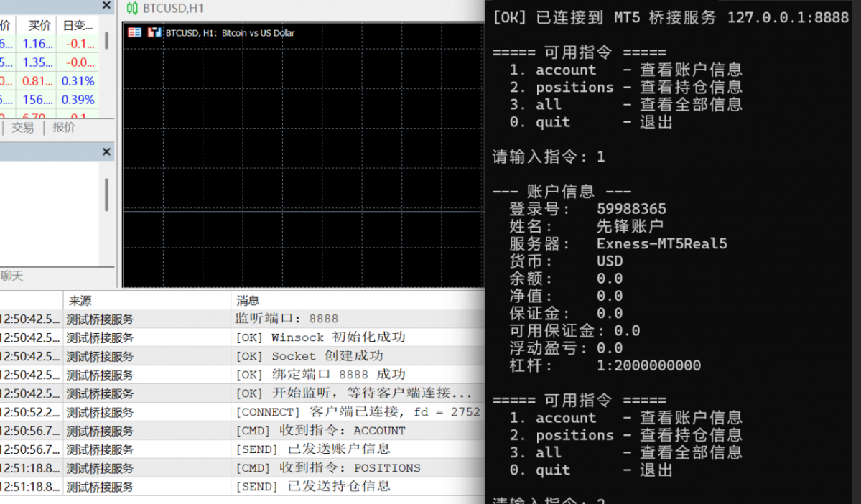Close the Market Watch panel
Viewport: 861px width, 504px height.
106,6
